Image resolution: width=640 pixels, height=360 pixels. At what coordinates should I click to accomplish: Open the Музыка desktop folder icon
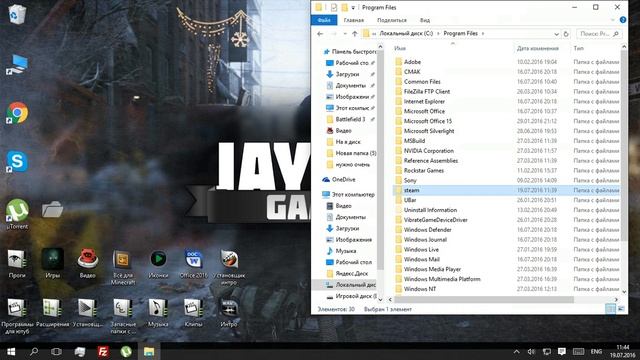(158, 313)
